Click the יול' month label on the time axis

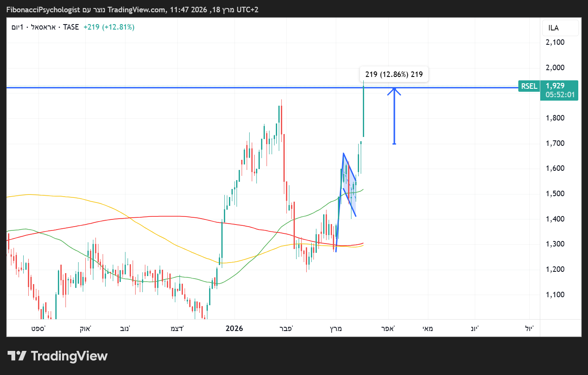coord(530,328)
